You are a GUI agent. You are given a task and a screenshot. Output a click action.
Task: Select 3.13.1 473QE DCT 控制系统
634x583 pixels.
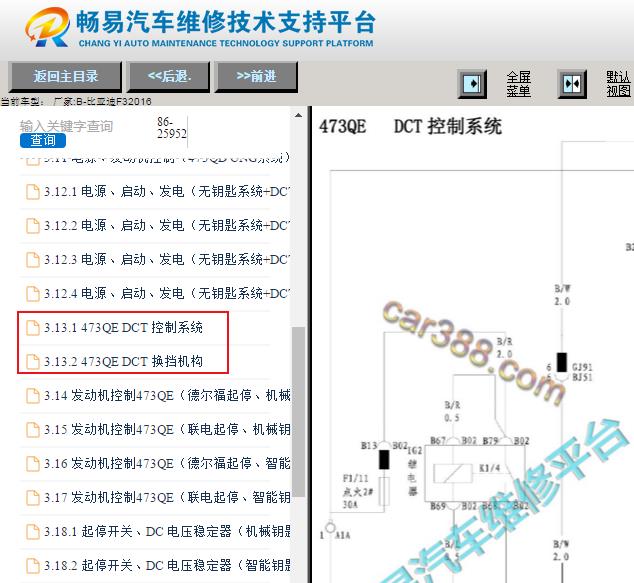tap(123, 327)
